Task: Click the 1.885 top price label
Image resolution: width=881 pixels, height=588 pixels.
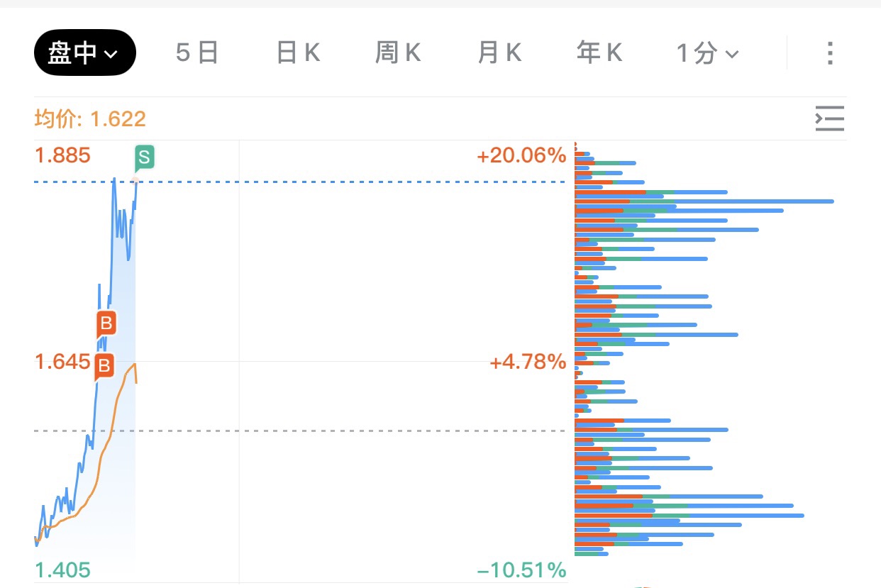Action: (x=62, y=155)
